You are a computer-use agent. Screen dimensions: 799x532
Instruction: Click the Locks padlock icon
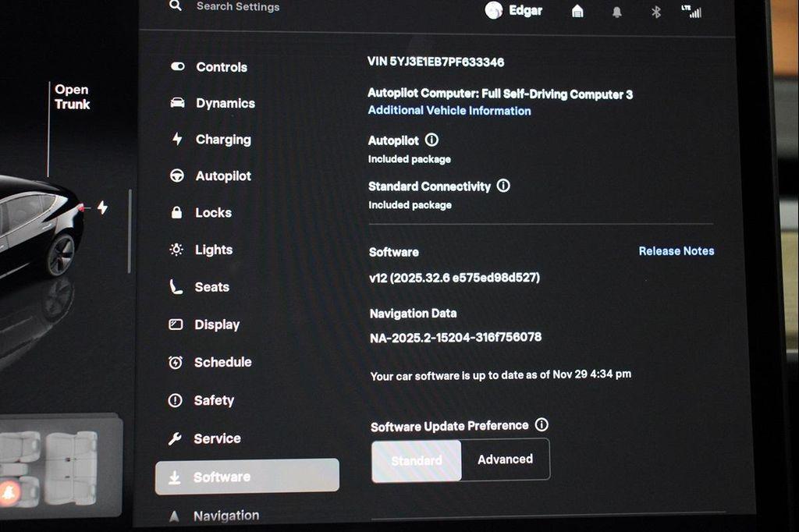pyautogui.click(x=176, y=213)
